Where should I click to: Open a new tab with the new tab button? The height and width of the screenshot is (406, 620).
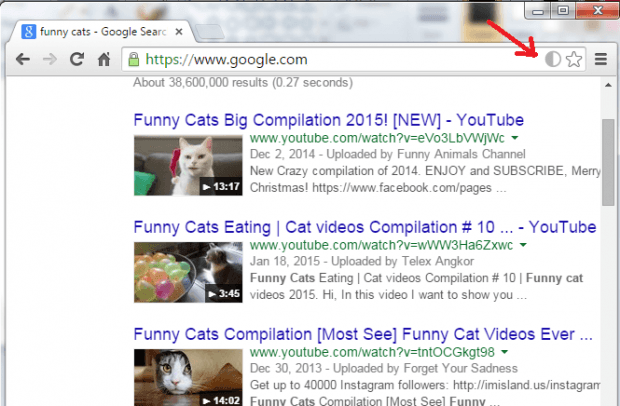pyautogui.click(x=210, y=32)
